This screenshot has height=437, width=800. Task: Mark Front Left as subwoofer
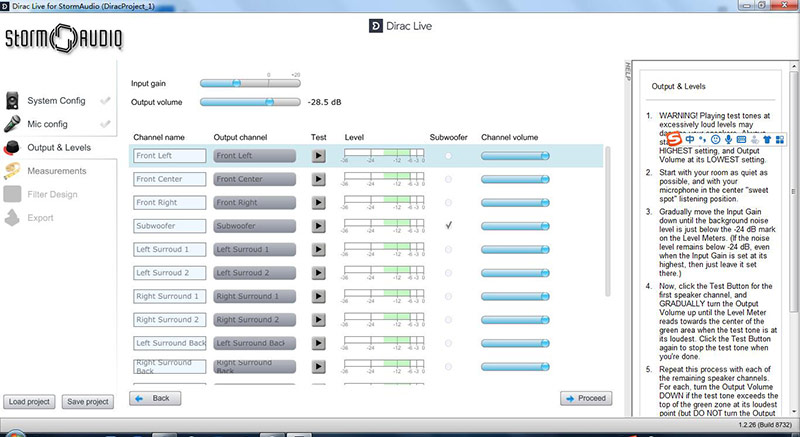point(448,156)
